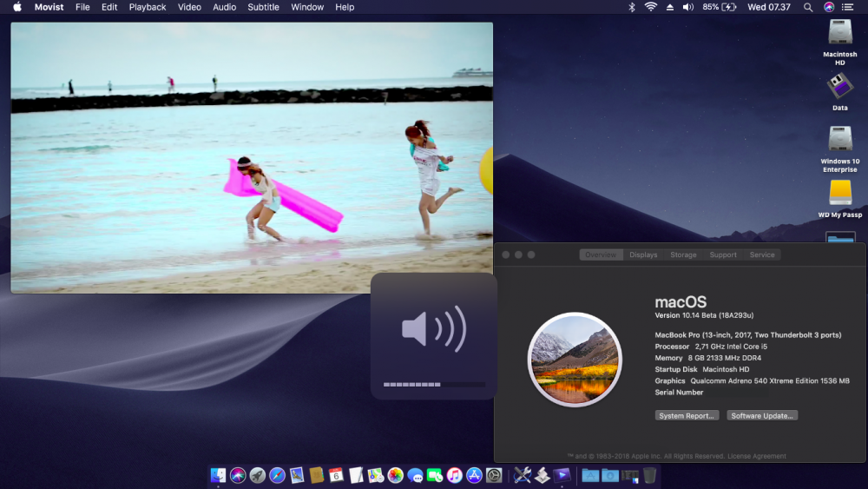
Task: Open System Preferences gear in Dock
Action: click(x=494, y=475)
